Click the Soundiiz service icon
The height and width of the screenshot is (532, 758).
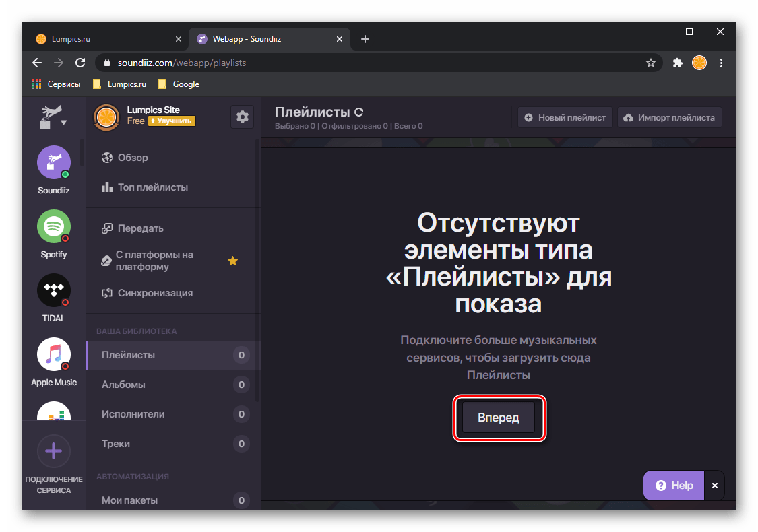[53, 163]
